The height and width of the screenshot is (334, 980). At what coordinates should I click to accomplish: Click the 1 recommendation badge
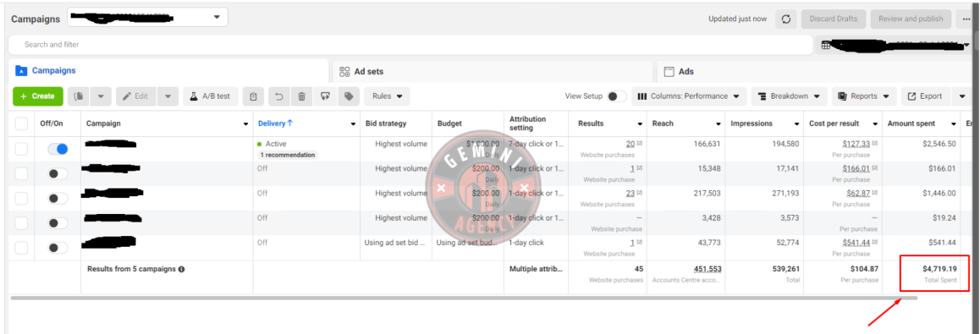(x=288, y=155)
